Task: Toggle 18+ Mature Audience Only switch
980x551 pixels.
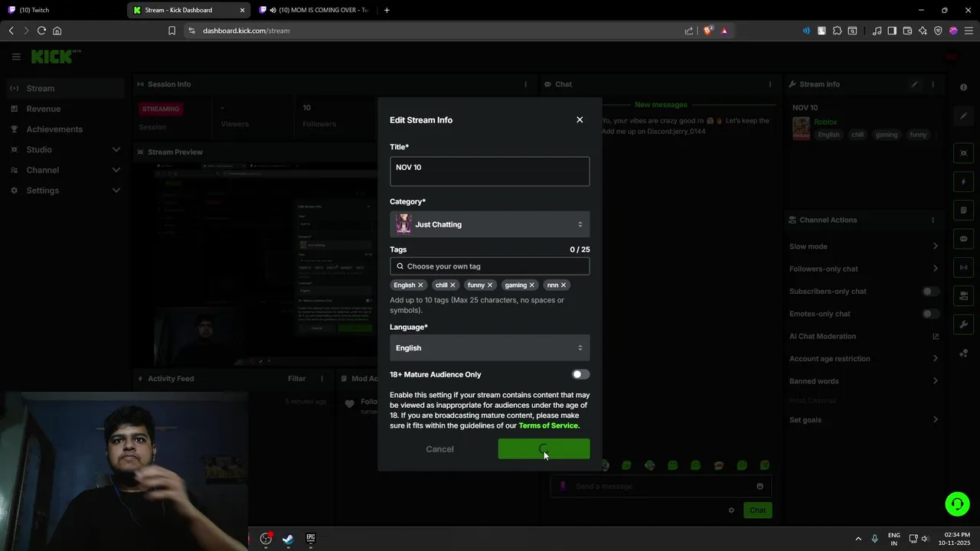Action: click(580, 374)
